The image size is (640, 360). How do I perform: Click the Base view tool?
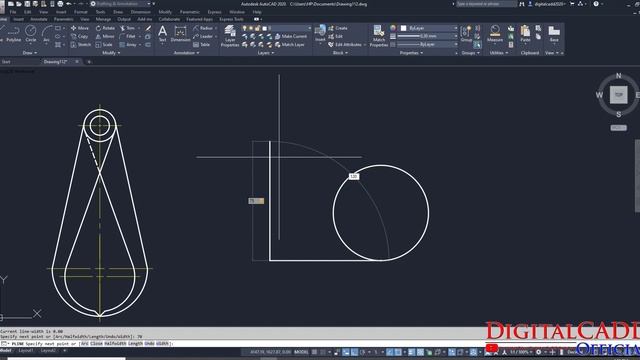(x=554, y=34)
